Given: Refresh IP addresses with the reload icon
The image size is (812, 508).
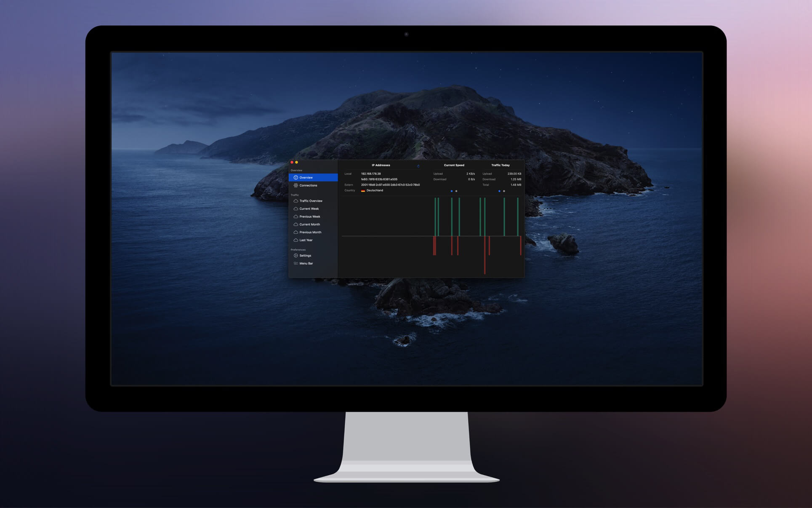Looking at the screenshot, I should point(418,166).
